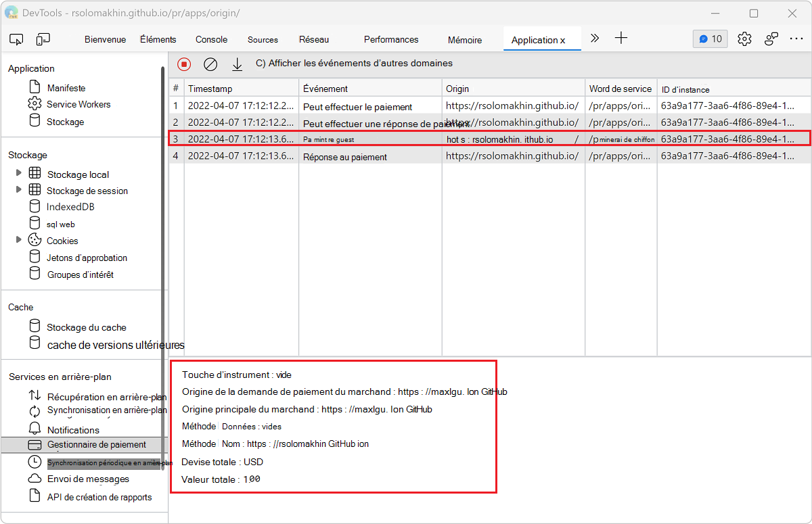Screen dimensions: 812x524
Task: Open the feedback/profile icon in the toolbar
Action: click(x=771, y=39)
